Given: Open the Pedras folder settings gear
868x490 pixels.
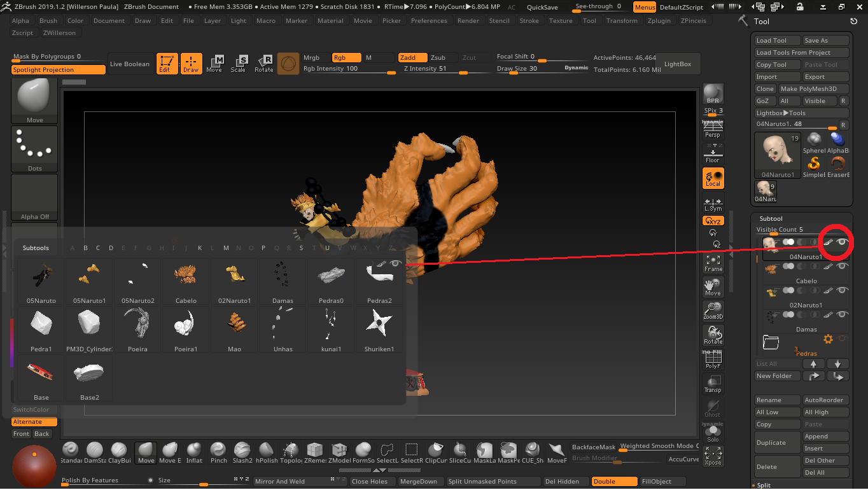Looking at the screenshot, I should point(828,339).
